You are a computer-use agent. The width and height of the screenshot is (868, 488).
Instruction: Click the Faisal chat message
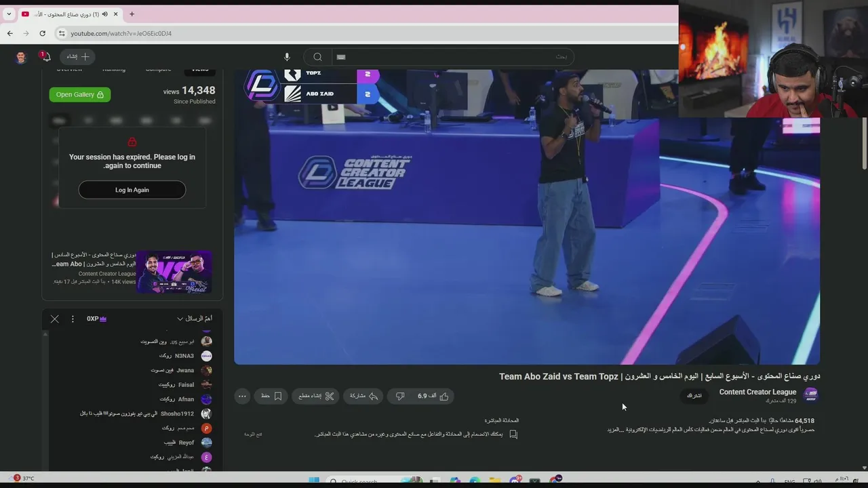[176, 384]
